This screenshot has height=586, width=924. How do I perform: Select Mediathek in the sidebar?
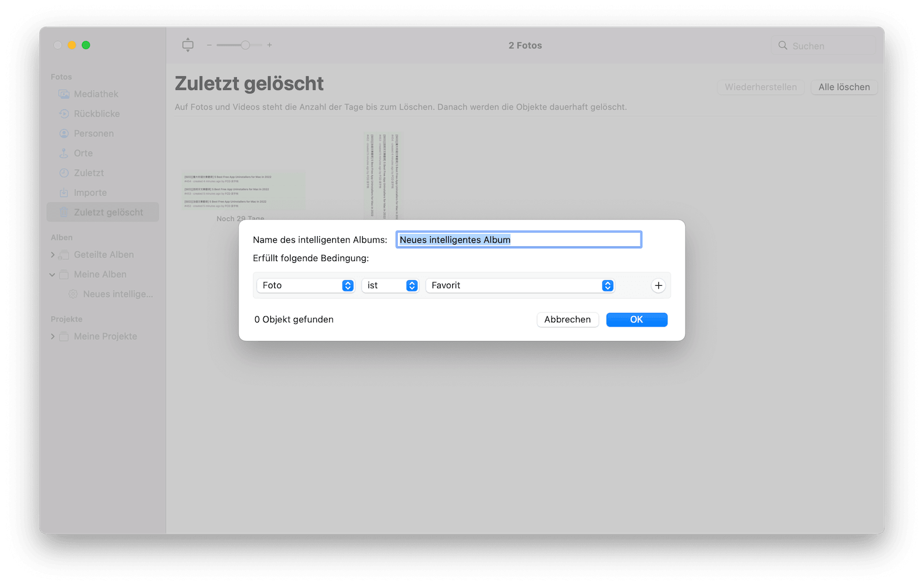pyautogui.click(x=103, y=94)
